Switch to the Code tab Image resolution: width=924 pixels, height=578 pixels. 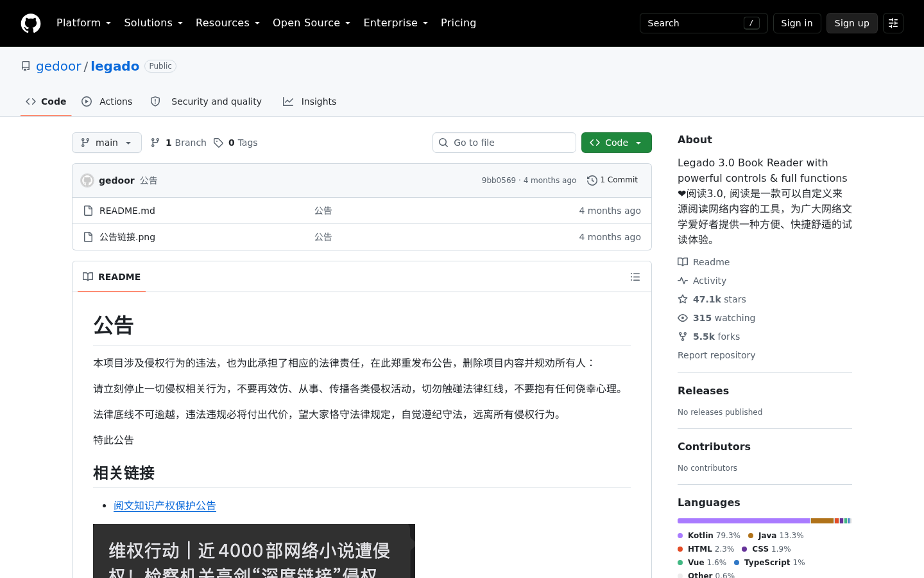coord(46,101)
